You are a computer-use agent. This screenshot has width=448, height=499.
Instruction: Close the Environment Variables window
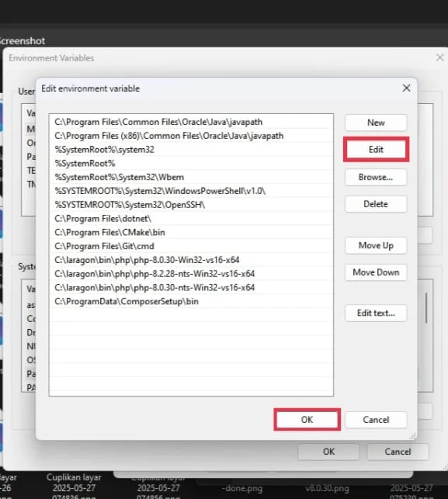coord(440,57)
